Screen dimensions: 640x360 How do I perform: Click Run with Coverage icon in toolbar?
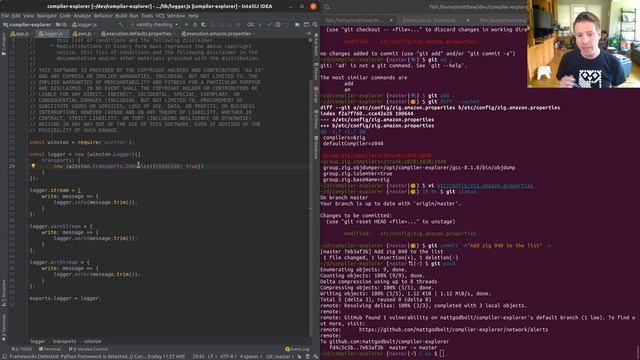pyautogui.click(x=204, y=24)
